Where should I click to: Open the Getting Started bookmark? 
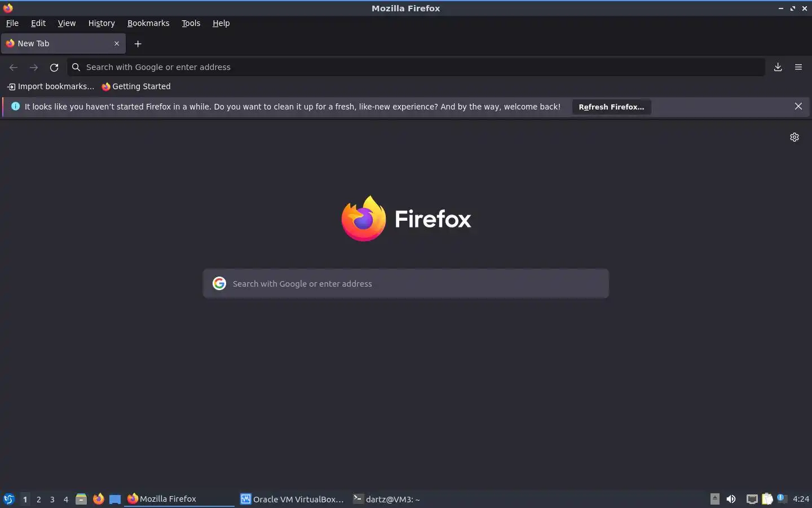point(136,86)
